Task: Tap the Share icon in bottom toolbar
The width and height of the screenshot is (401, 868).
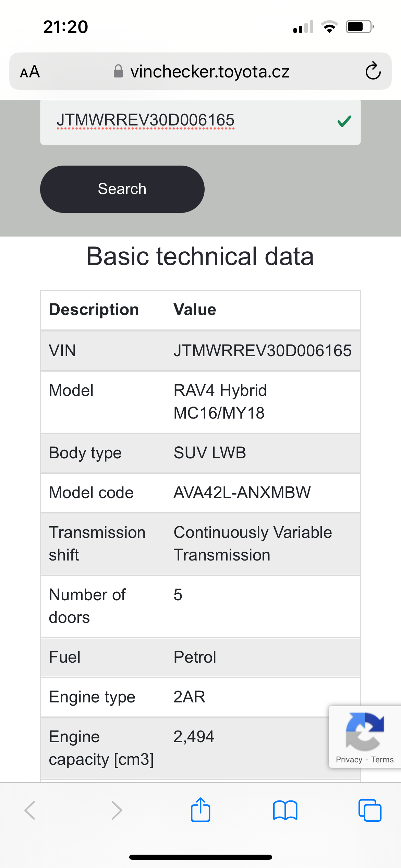Action: (200, 810)
